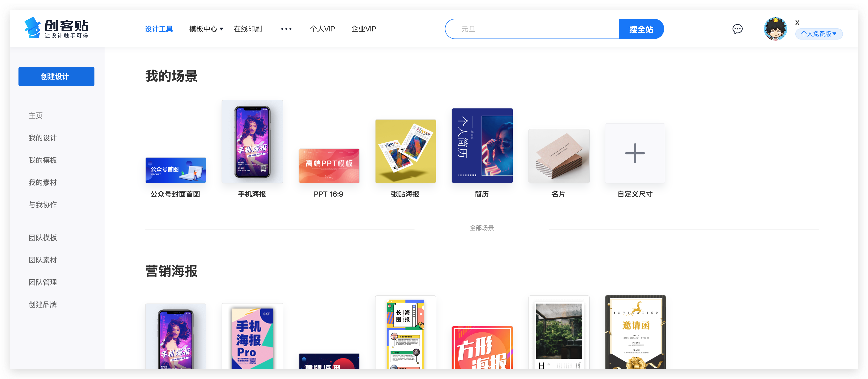Click the user avatar picture
Screen dimensions: 868x379
(x=775, y=29)
